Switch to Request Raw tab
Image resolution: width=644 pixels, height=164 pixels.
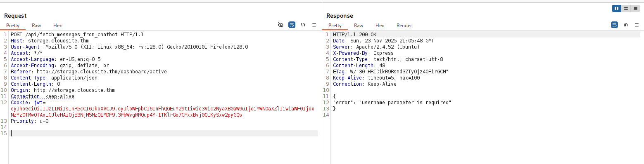[x=36, y=26]
